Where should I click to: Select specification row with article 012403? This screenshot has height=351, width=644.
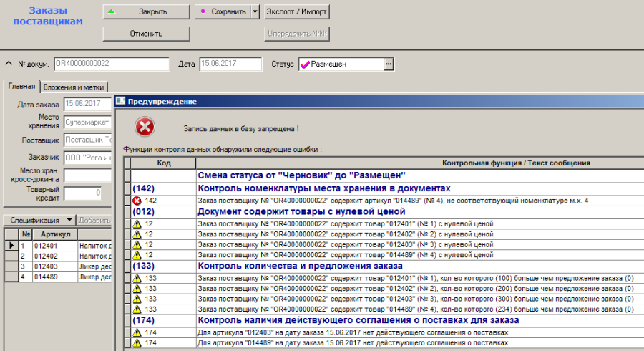[x=58, y=266]
